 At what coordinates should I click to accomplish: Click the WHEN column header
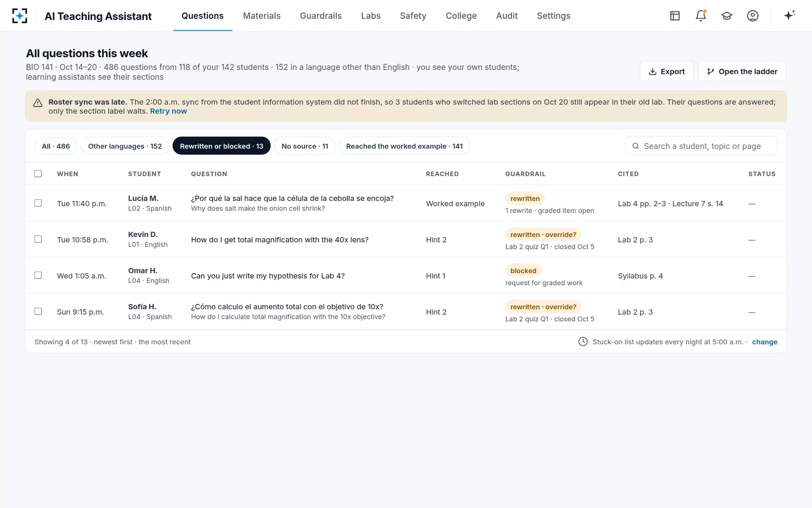pos(68,174)
